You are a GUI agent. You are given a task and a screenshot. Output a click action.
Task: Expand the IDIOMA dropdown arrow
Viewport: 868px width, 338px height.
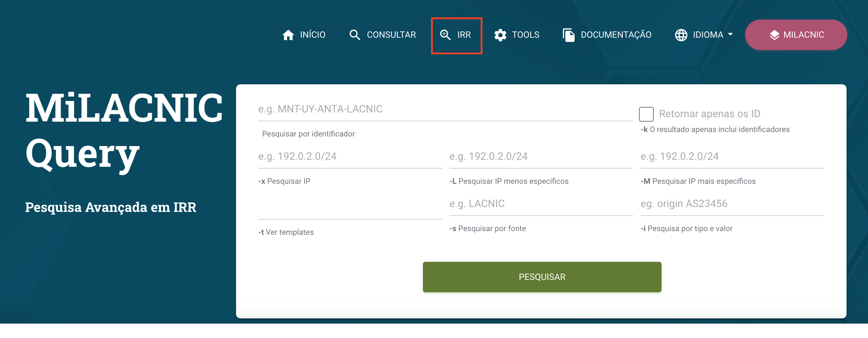(x=730, y=34)
